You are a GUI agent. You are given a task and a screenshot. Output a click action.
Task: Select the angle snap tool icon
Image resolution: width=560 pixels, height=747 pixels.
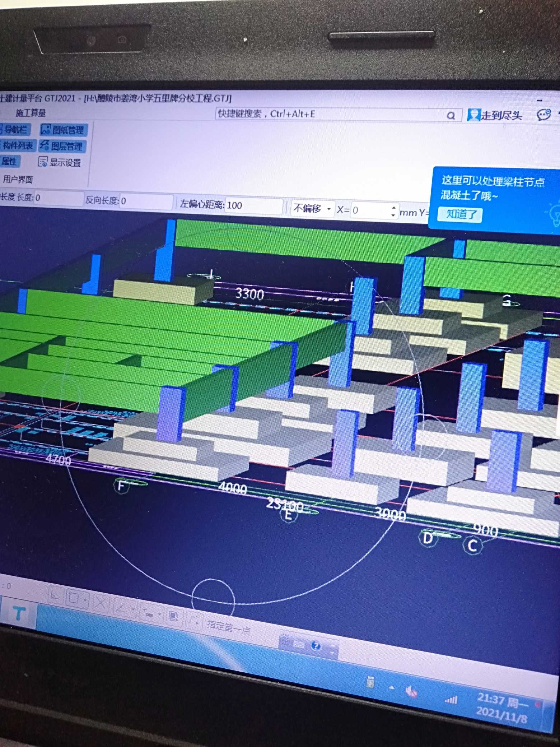[122, 607]
